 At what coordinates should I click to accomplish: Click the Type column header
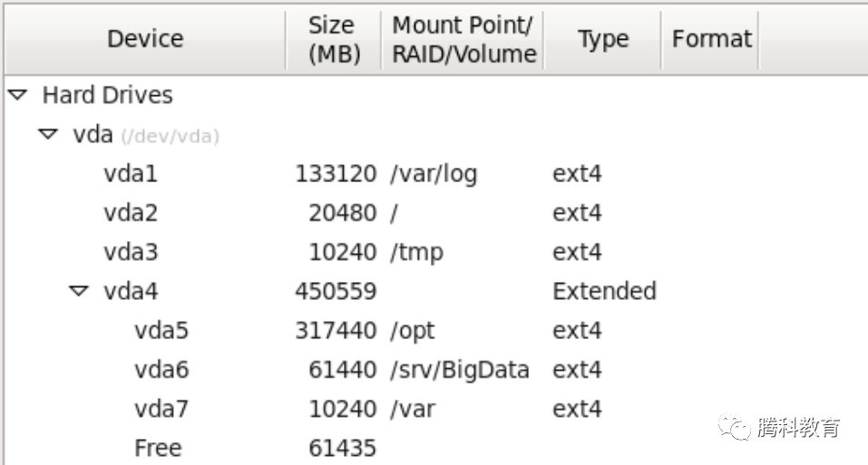tap(602, 39)
